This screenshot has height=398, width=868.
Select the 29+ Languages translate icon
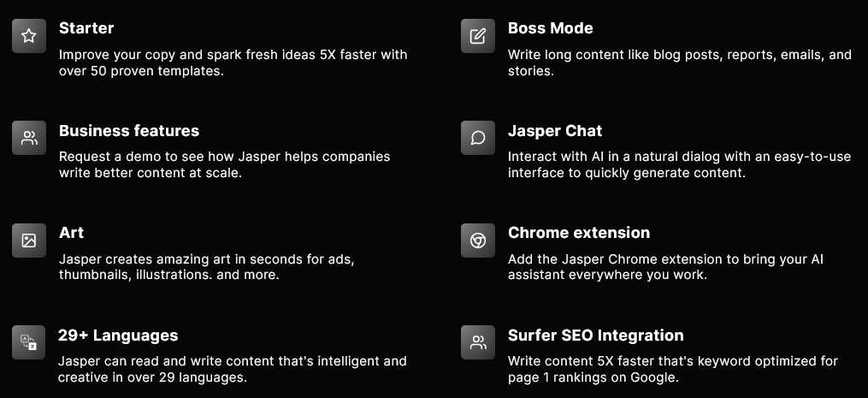click(x=29, y=342)
